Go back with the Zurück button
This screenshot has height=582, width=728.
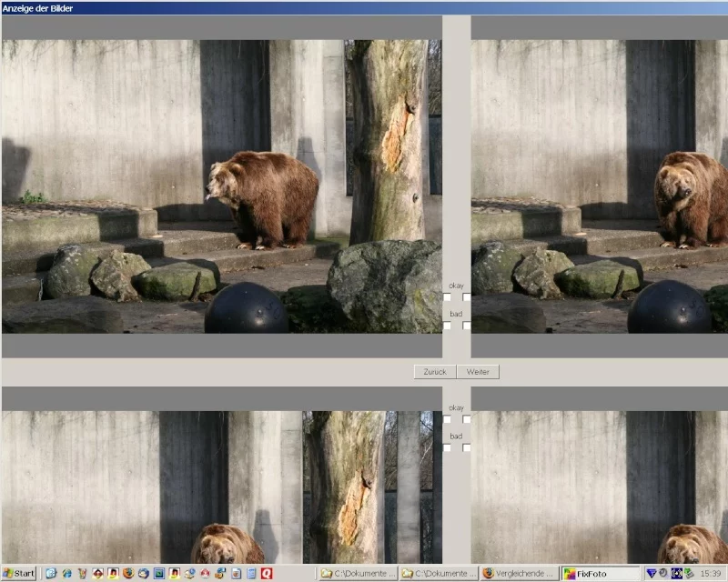coord(435,372)
